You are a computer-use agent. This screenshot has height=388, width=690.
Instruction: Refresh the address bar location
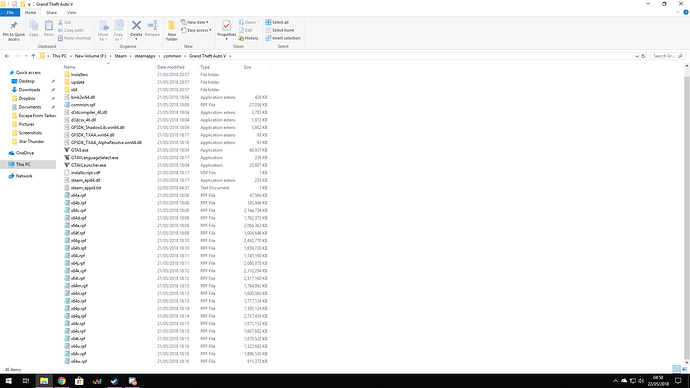(643, 56)
